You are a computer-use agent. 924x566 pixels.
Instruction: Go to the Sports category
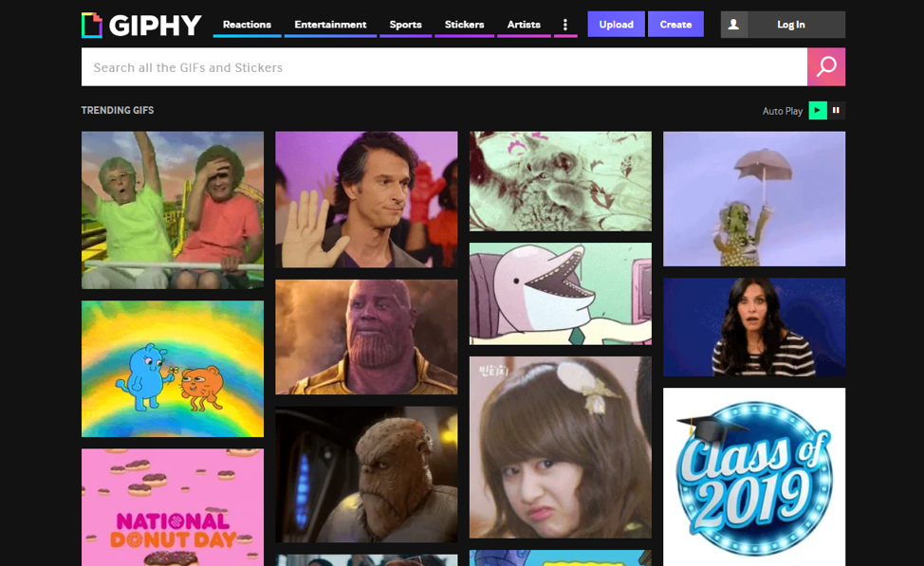pos(405,25)
